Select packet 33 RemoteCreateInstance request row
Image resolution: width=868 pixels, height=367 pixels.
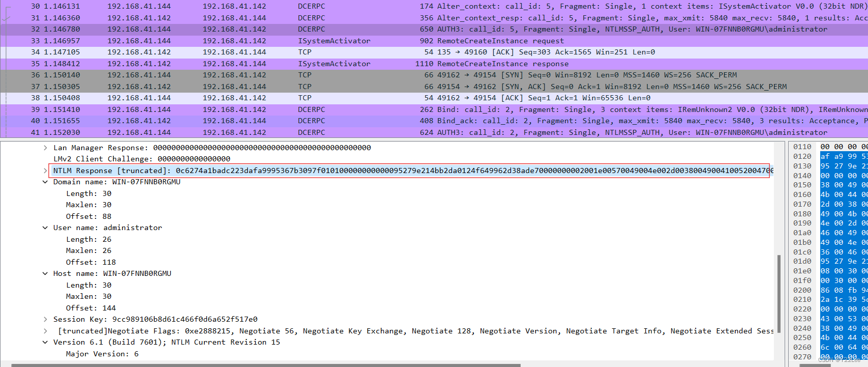pos(434,41)
